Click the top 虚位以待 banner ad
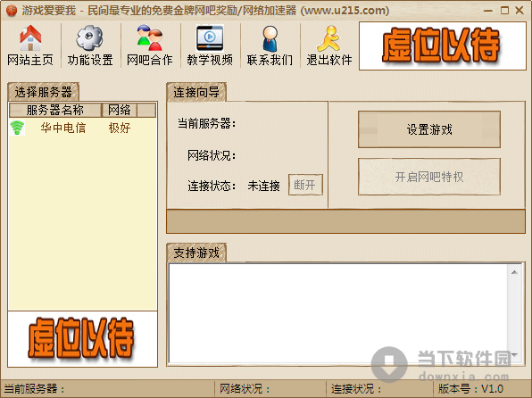This screenshot has height=398, width=532. pos(443,46)
